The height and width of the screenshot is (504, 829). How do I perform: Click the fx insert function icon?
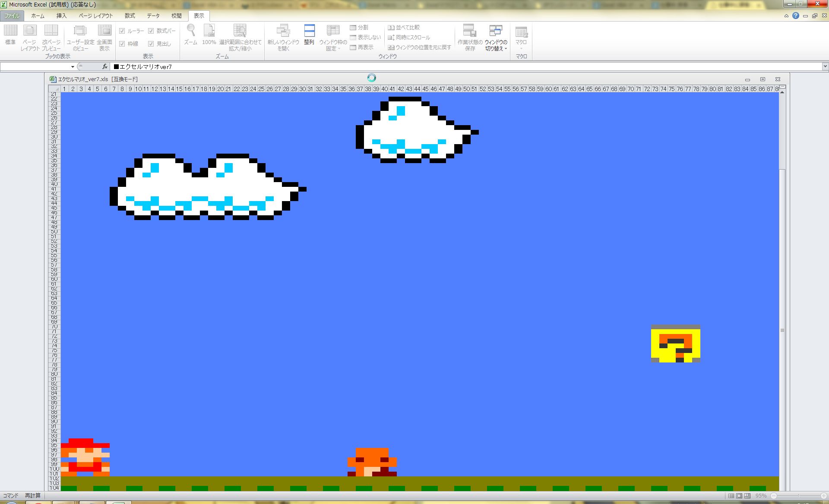[105, 66]
